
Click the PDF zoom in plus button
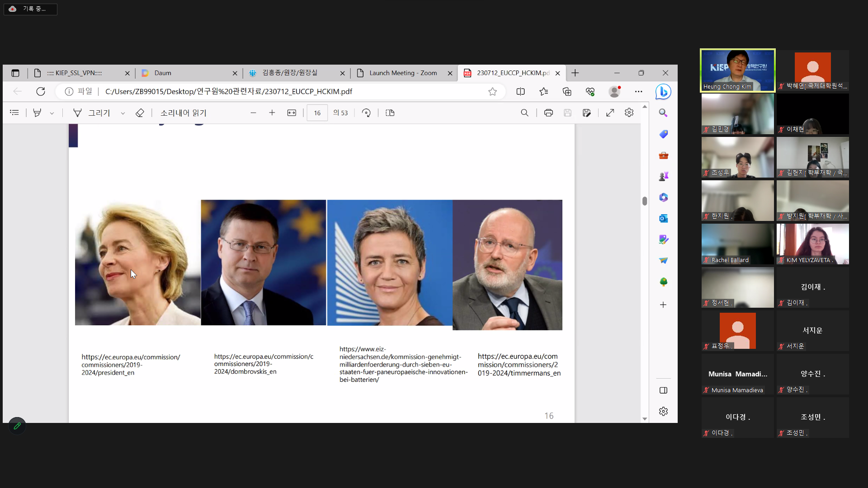click(272, 113)
